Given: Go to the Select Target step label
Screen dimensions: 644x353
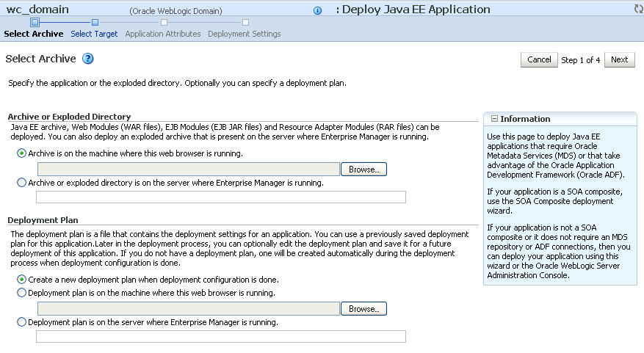Looking at the screenshot, I should [94, 34].
